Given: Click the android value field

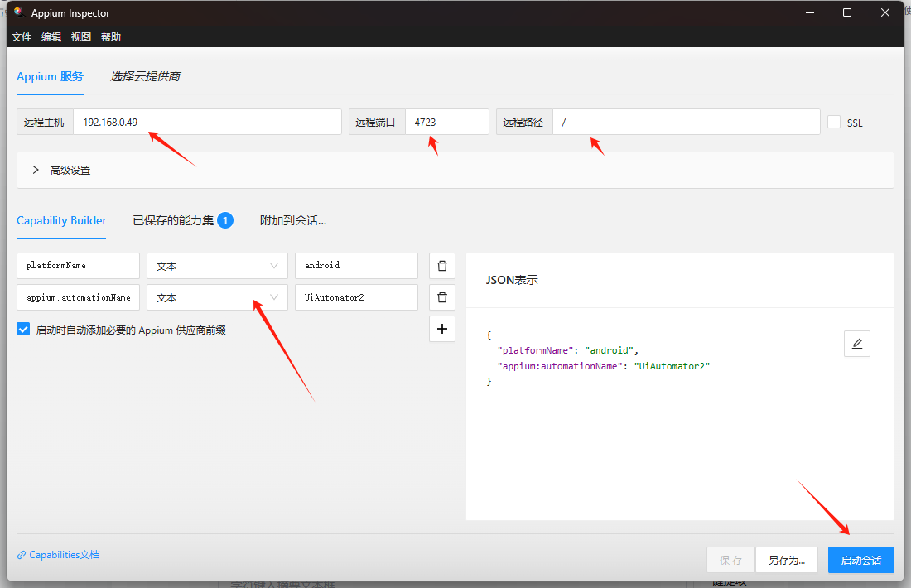Looking at the screenshot, I should point(356,266).
